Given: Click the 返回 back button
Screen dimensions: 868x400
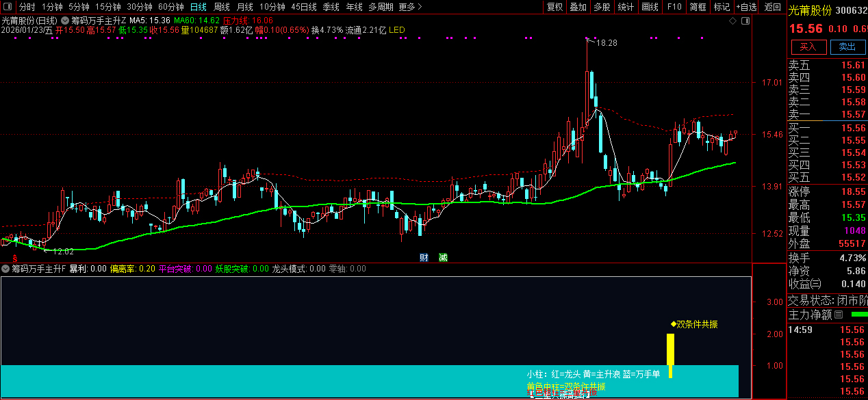Looking at the screenshot, I should point(772,7).
